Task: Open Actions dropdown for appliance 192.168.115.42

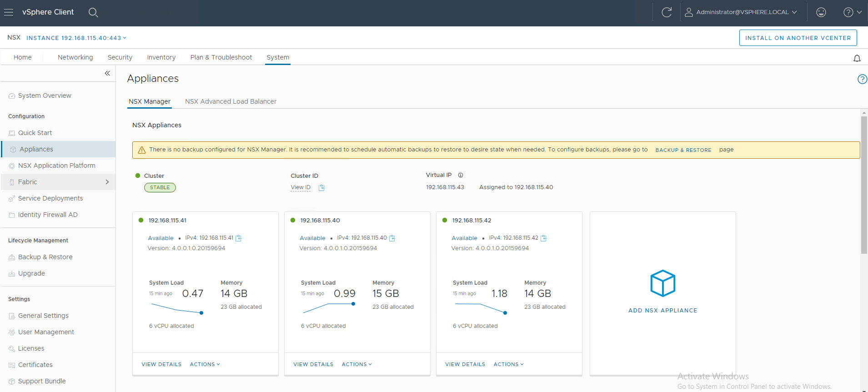Action: 508,364
